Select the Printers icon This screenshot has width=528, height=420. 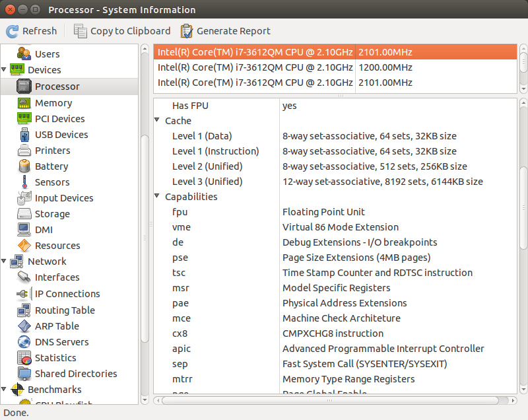[x=24, y=151]
